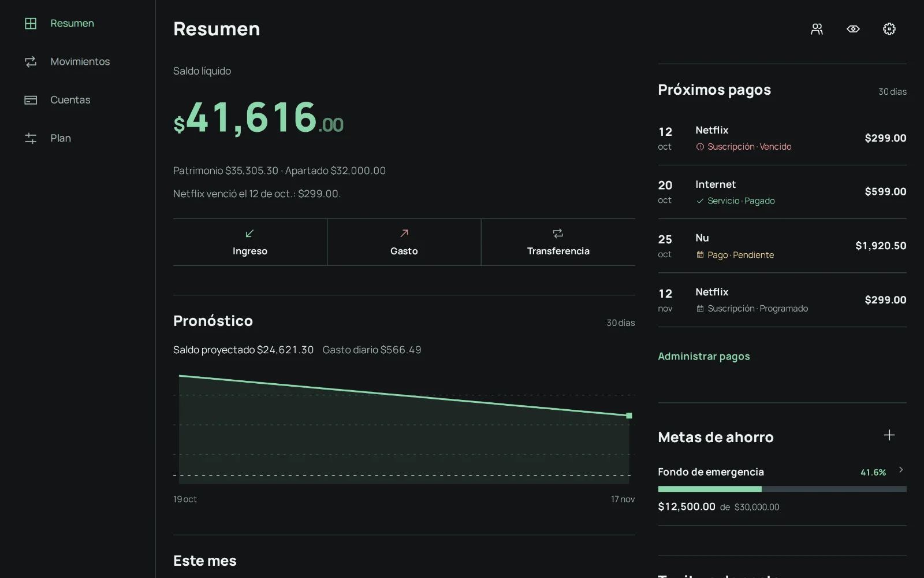
Task: Click the Fondo de emergencia progress bar
Action: tap(782, 489)
